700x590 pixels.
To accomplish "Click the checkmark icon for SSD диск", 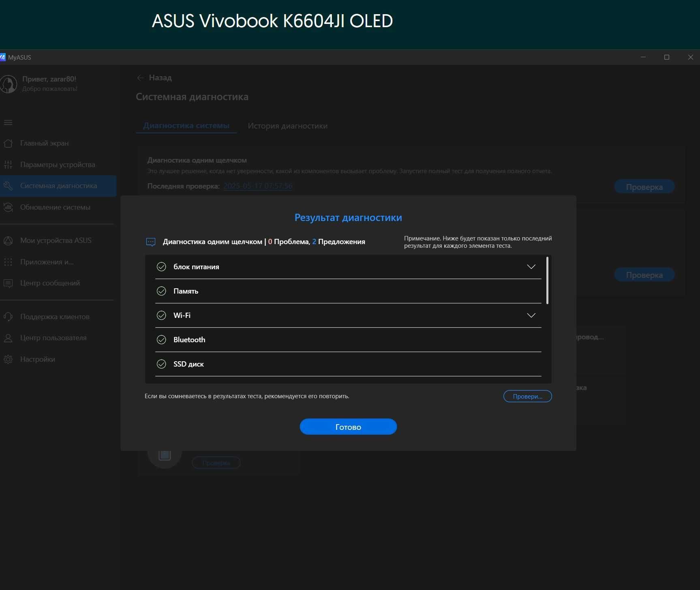I will click(x=161, y=364).
